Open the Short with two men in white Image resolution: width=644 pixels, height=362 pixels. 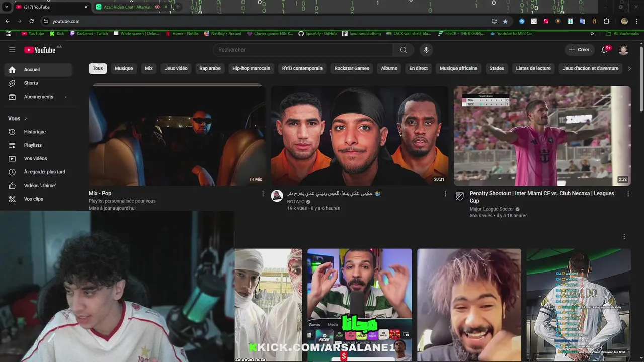click(268, 305)
